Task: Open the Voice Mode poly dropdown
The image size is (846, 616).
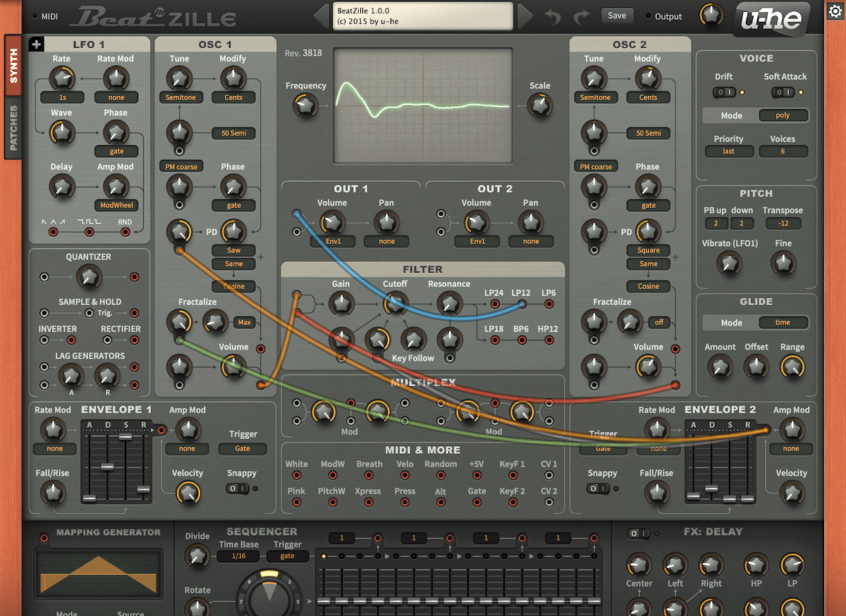Action: [x=783, y=116]
